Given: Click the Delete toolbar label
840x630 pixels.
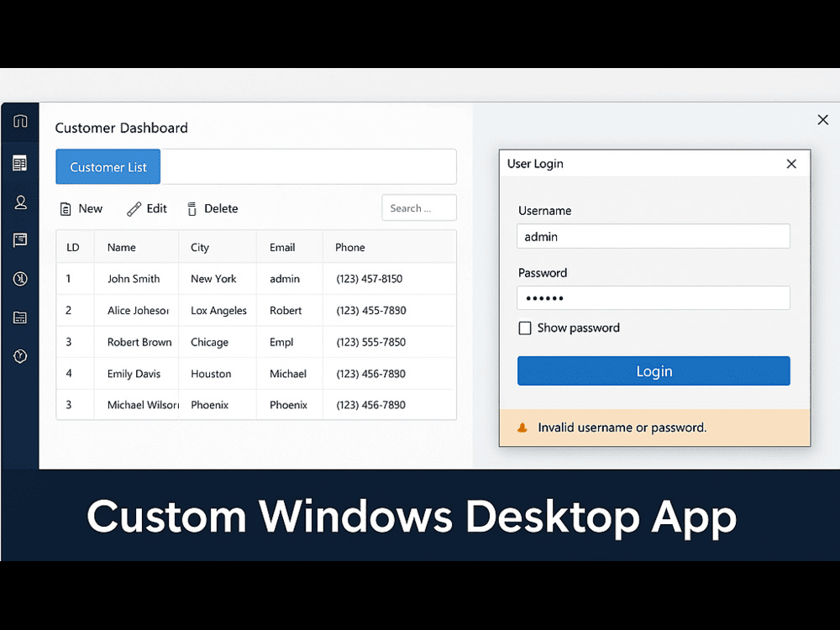Looking at the screenshot, I should coord(221,208).
